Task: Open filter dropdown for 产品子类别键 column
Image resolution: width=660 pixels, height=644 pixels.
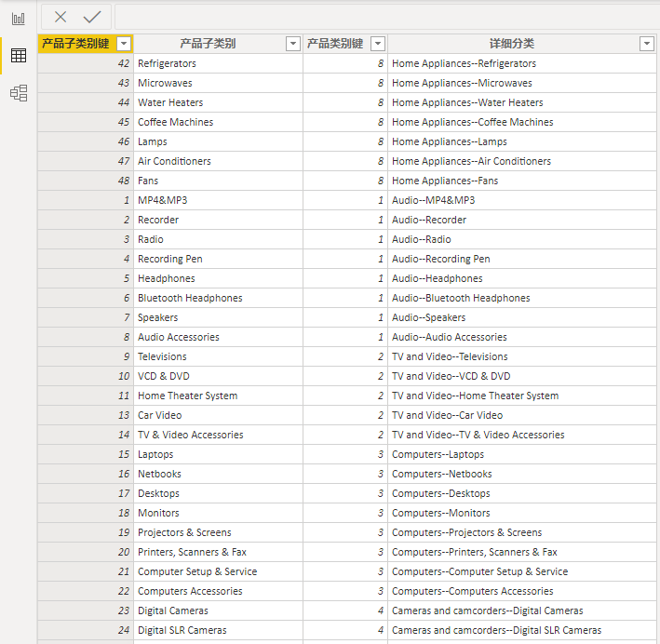Action: pyautogui.click(x=123, y=44)
